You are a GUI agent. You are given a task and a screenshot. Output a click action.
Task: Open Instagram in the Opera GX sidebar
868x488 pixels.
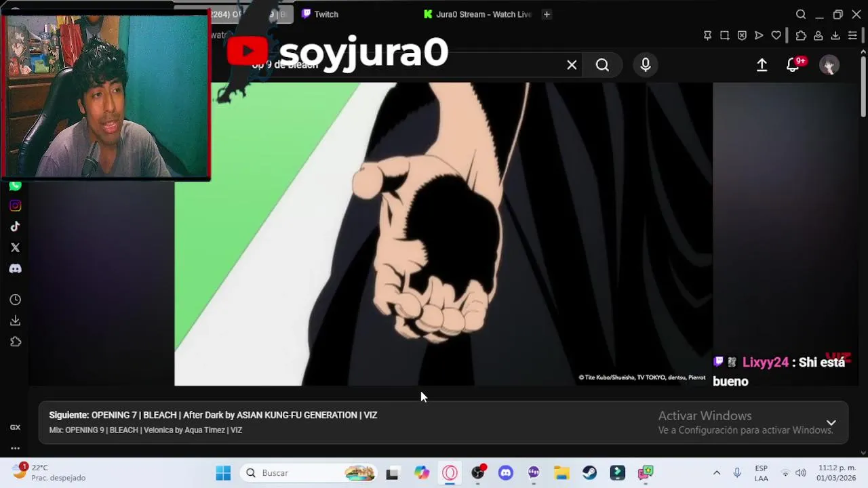click(x=15, y=206)
